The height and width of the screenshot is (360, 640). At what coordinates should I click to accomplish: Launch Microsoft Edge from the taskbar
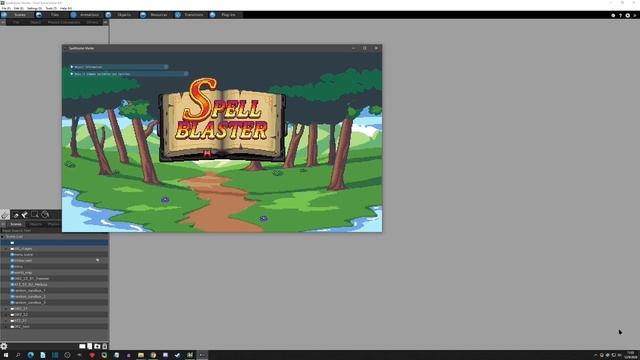click(31, 355)
